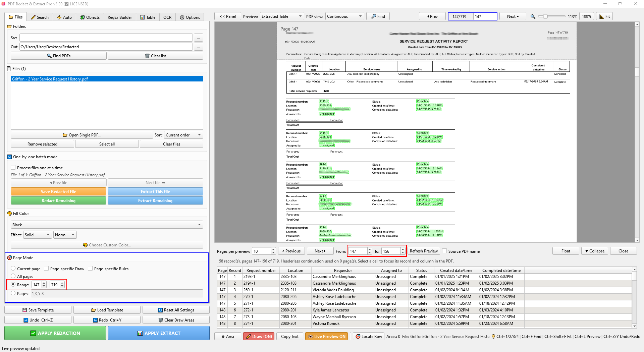
Task: Click Choose Custom Color button
Action: (107, 245)
